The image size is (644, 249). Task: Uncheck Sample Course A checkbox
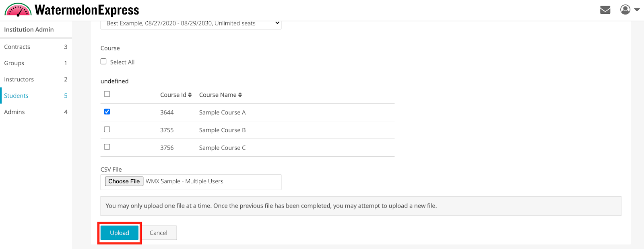(107, 112)
